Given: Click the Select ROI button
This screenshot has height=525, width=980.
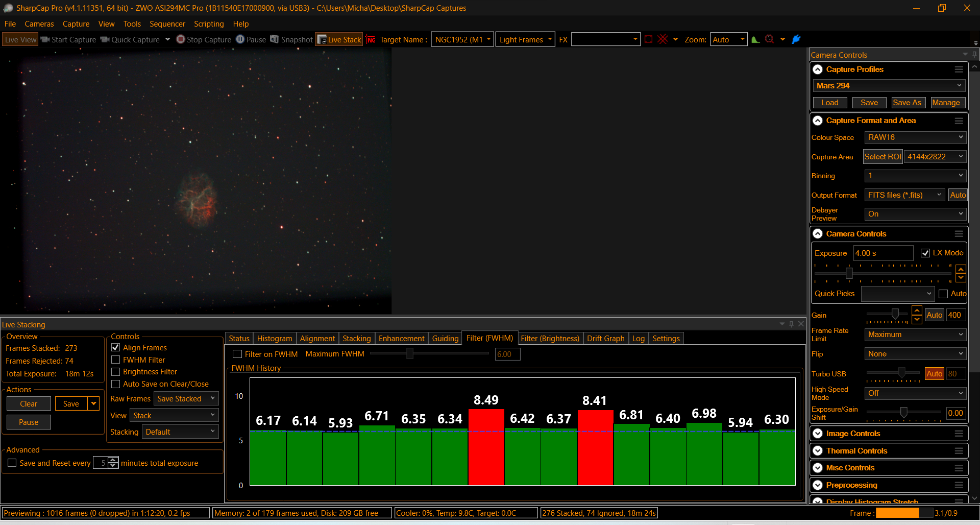Looking at the screenshot, I should (883, 157).
